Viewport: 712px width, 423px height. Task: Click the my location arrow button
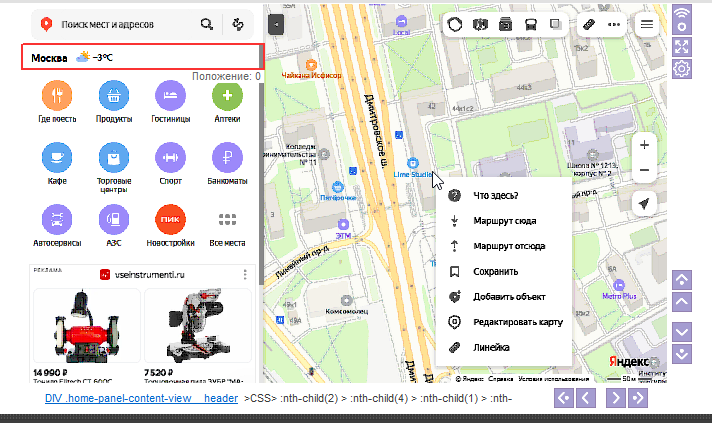click(644, 203)
